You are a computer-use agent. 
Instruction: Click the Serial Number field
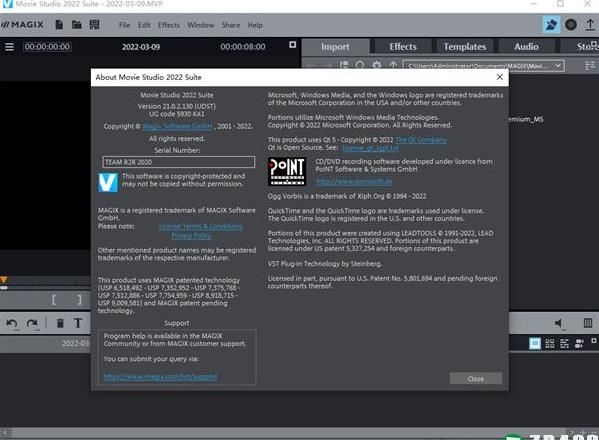pos(178,162)
